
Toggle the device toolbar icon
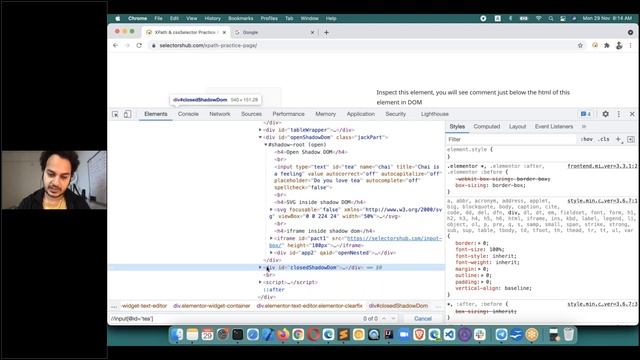127,114
